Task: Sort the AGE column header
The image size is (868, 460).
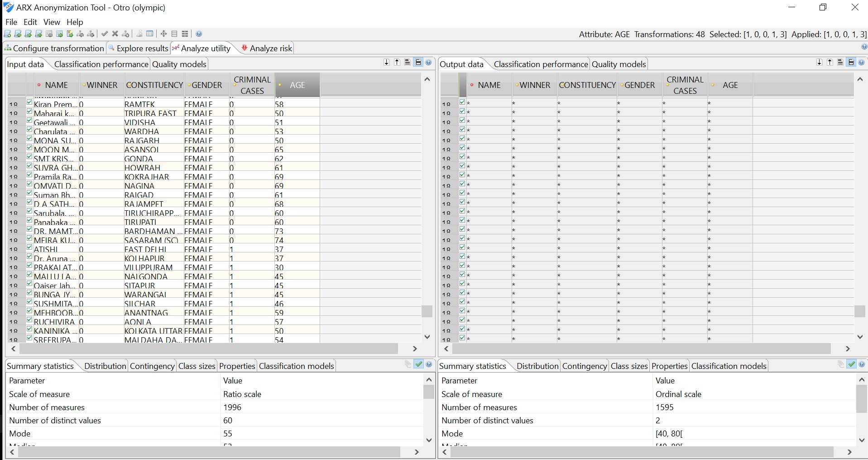Action: [297, 85]
